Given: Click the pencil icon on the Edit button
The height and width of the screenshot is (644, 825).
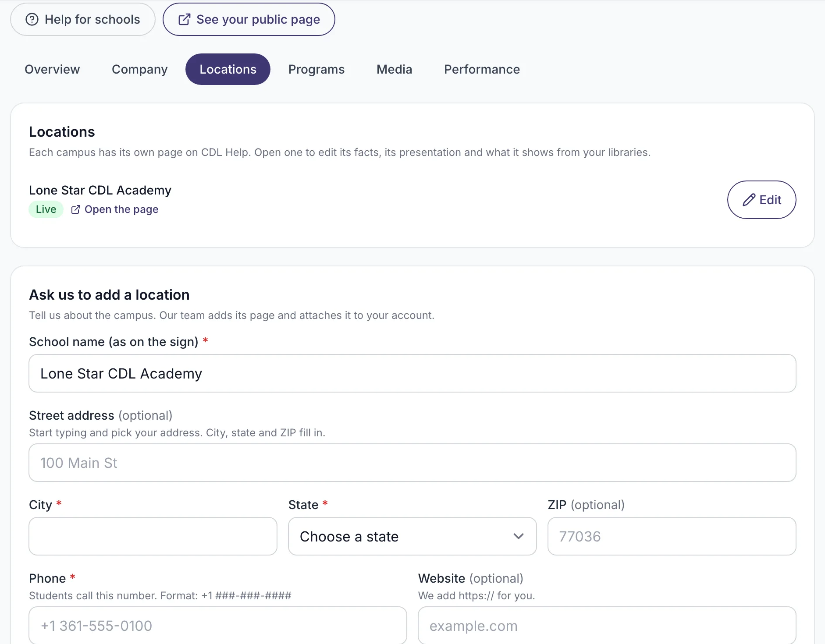Looking at the screenshot, I should pos(749,200).
